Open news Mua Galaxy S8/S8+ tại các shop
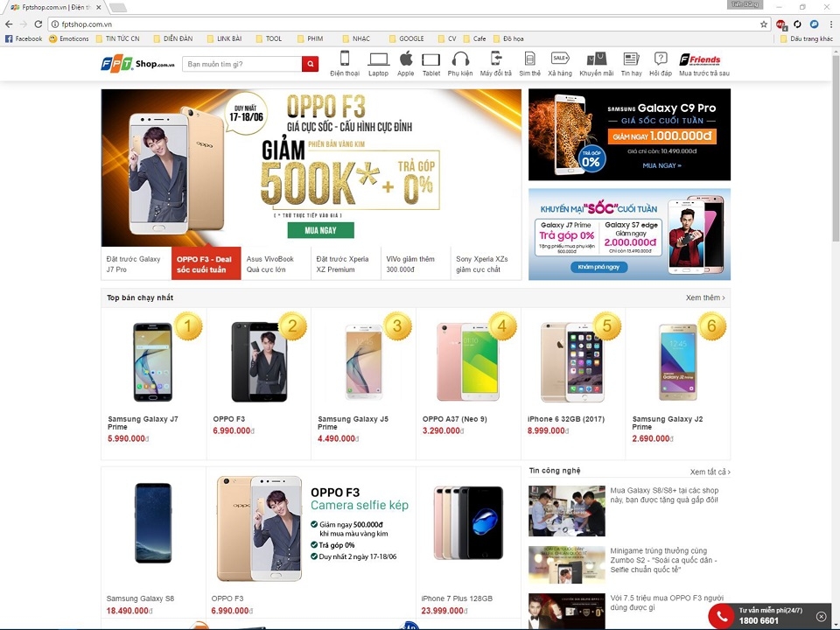Viewport: 840px width, 630px height. (664, 495)
